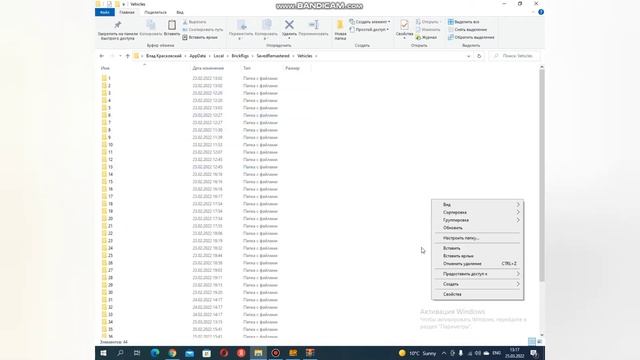Click the Back navigation arrow
The width and height of the screenshot is (640, 360).
tap(102, 56)
